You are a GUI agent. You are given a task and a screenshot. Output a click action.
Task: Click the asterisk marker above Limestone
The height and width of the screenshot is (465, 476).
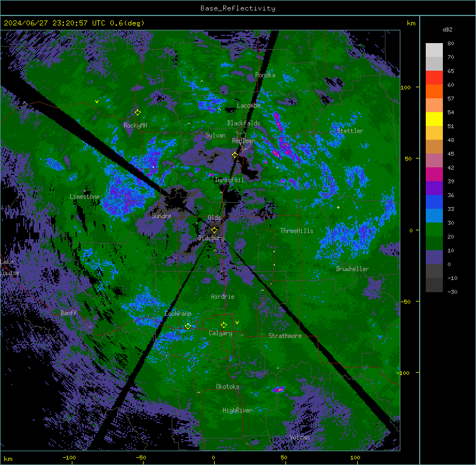tap(85, 191)
